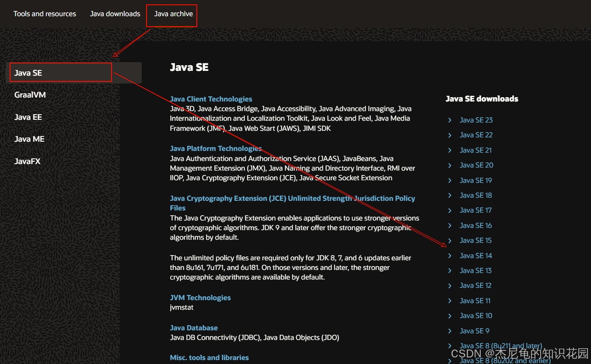Click the JCE Unlimited Strength Policy Files link
This screenshot has height=364, width=591.
coord(292,198)
